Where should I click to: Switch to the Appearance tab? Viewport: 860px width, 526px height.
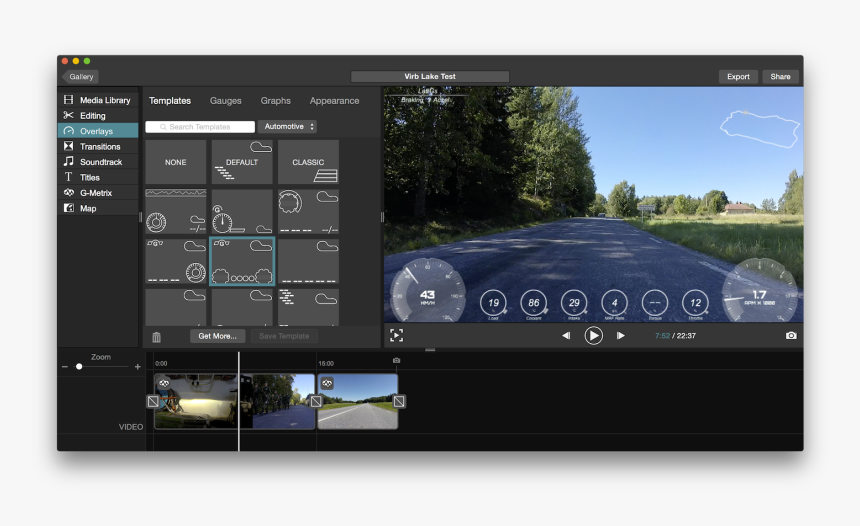point(334,101)
